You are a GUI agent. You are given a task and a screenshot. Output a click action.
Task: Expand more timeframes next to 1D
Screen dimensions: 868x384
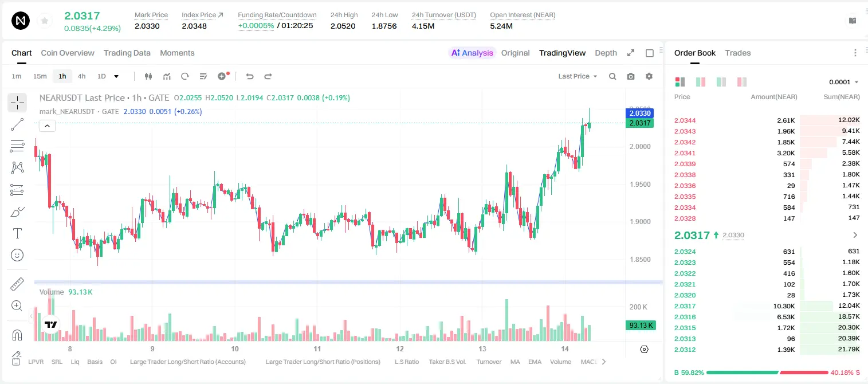[x=116, y=76]
